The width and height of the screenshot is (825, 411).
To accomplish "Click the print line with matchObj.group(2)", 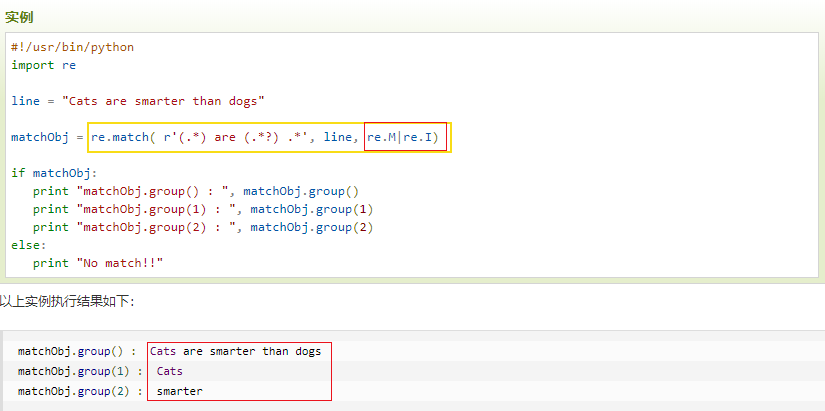I will 203,227.
